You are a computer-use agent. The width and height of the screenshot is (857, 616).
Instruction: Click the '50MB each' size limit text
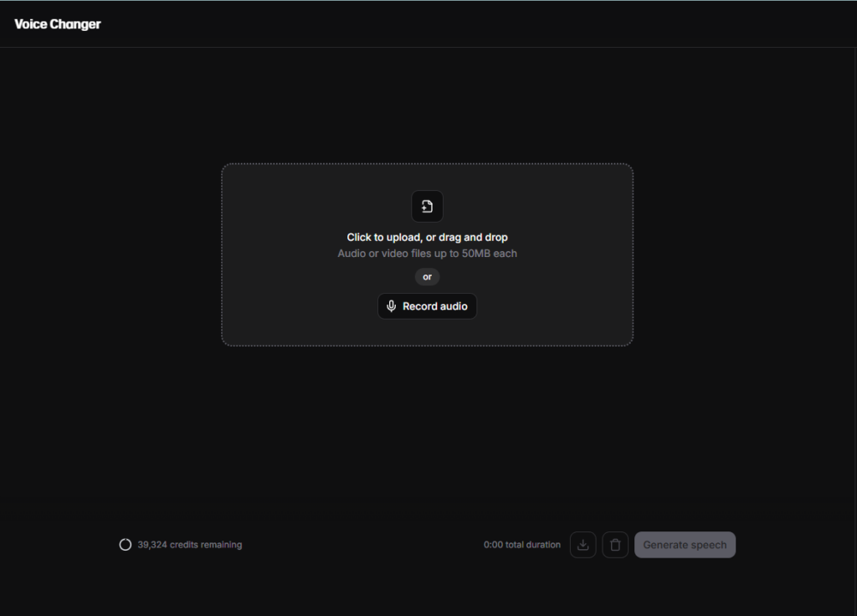click(490, 254)
